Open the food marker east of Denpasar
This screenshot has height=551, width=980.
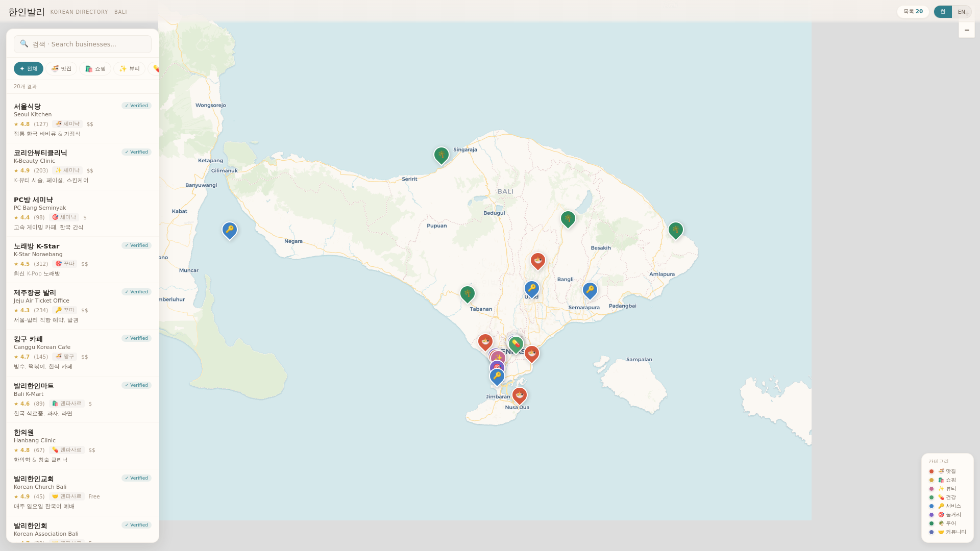point(531,354)
